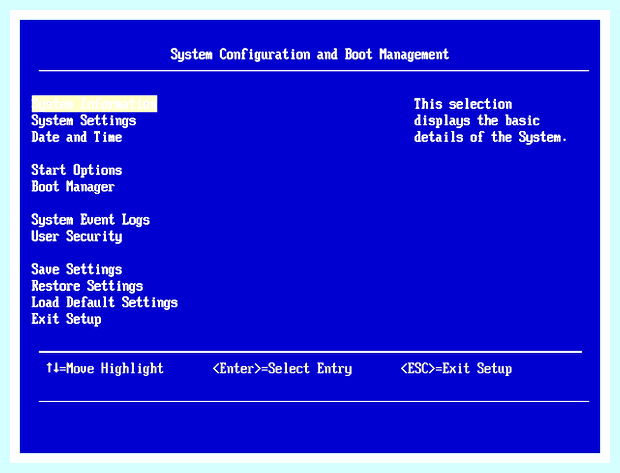The height and width of the screenshot is (473, 620).
Task: Select Restore Settings option
Action: click(87, 286)
